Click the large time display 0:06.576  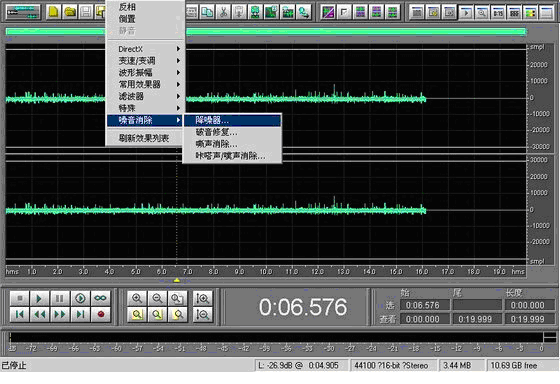click(303, 307)
